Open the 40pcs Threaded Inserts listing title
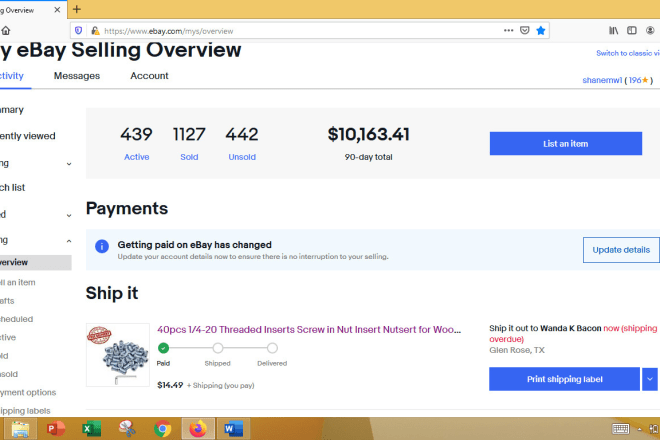Screen dimensions: 660x440 point(309,329)
